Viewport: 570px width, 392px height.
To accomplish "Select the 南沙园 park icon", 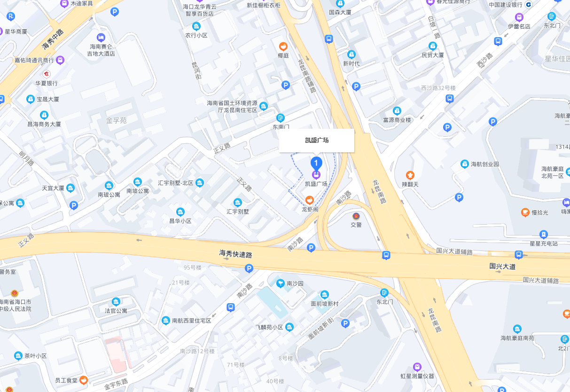I will pyautogui.click(x=281, y=283).
